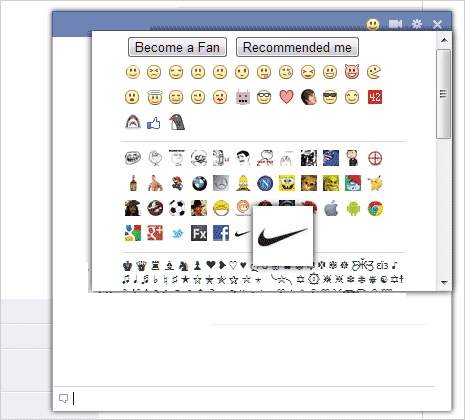Insert the Google Plus icon
Viewport: 465px width, 420px height.
(x=155, y=233)
